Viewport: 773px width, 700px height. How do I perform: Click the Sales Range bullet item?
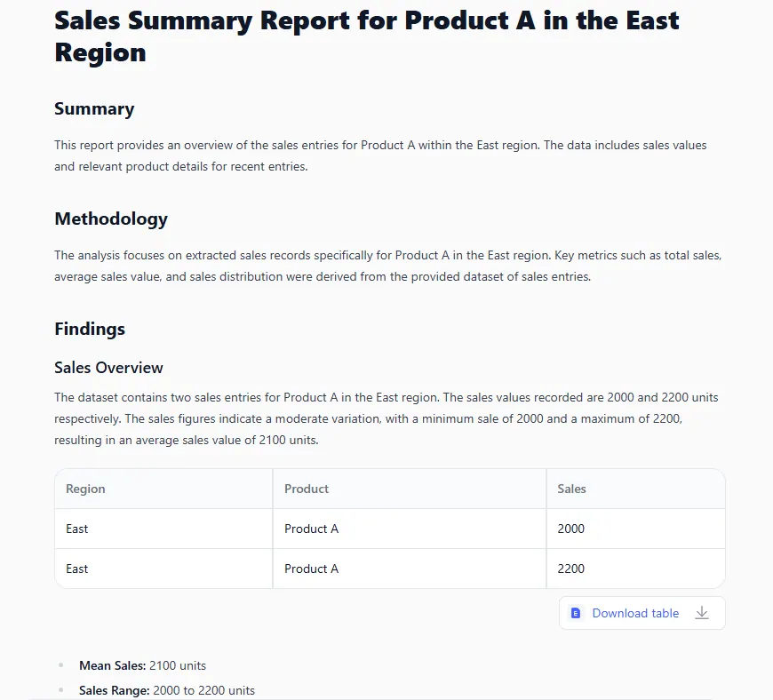point(166,690)
